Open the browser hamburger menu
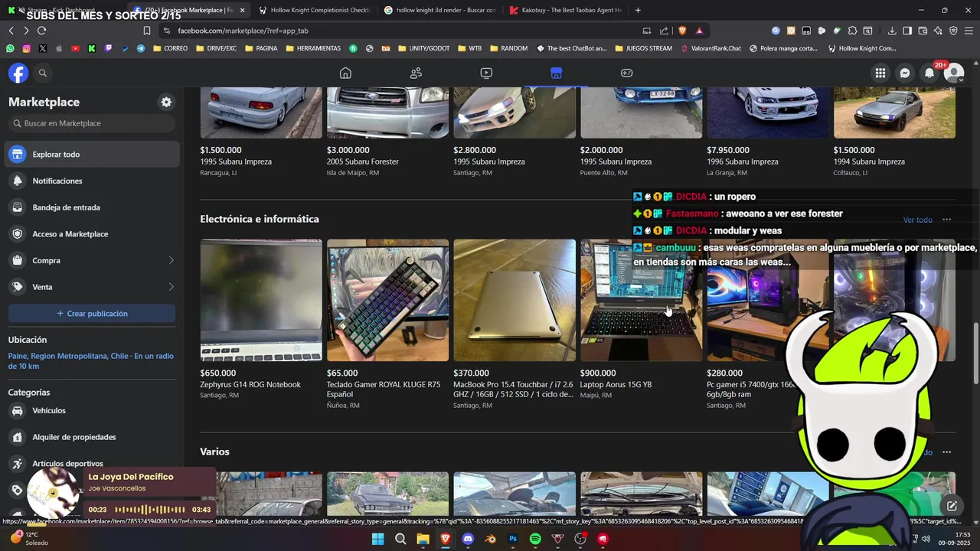The image size is (980, 551). point(969,31)
